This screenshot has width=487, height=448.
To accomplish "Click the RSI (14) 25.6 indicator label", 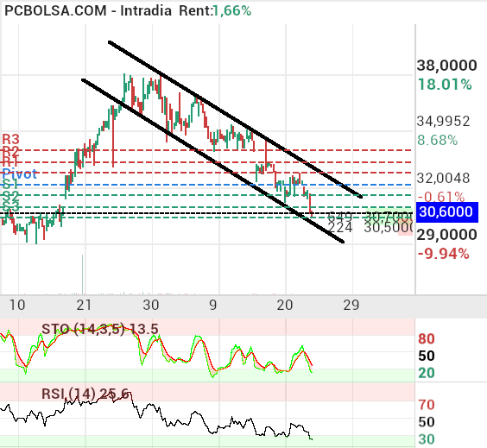I will click(85, 394).
